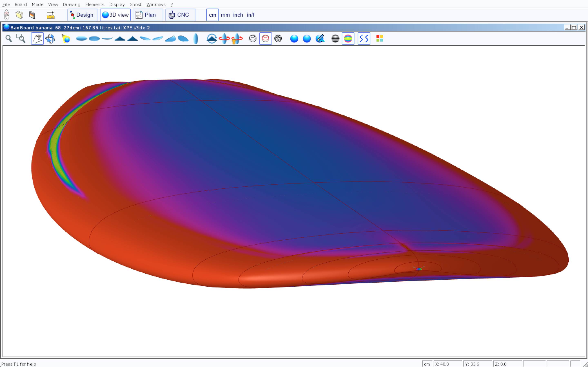588x367 pixels.
Task: Expand the Display menu
Action: point(117,4)
